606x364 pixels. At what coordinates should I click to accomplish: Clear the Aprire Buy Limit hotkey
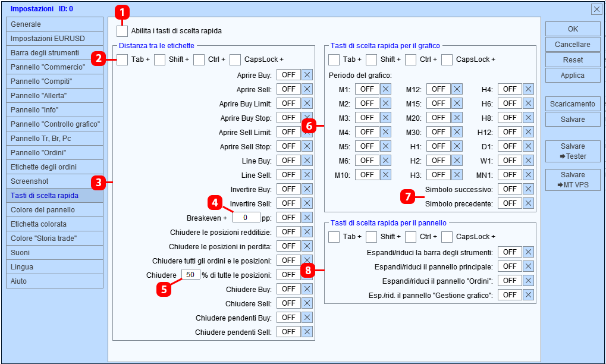pyautogui.click(x=307, y=103)
